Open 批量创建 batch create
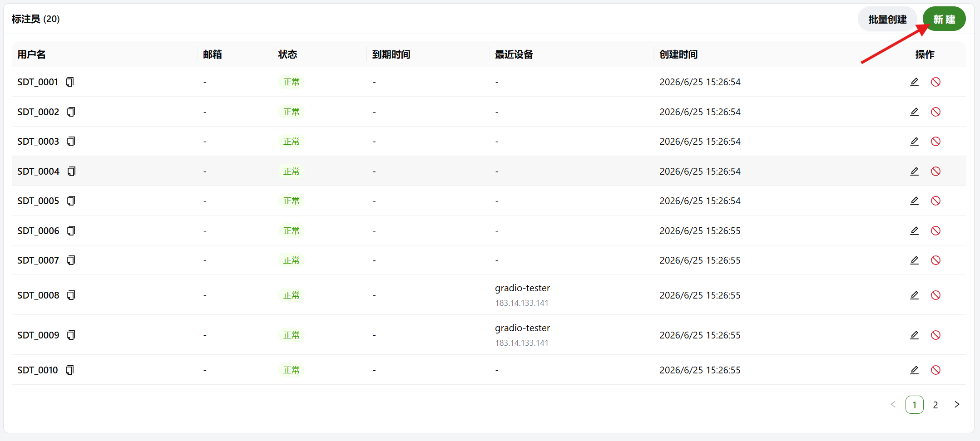 coord(887,19)
